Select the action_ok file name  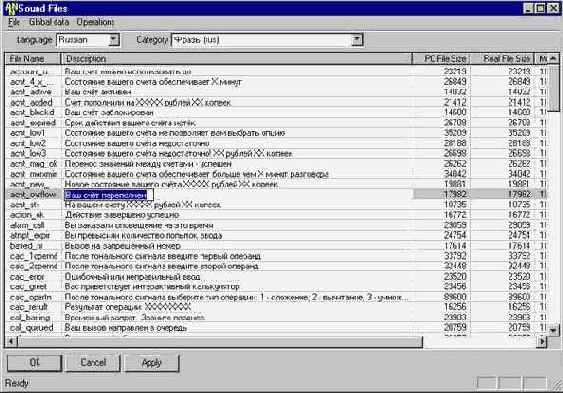[27, 215]
